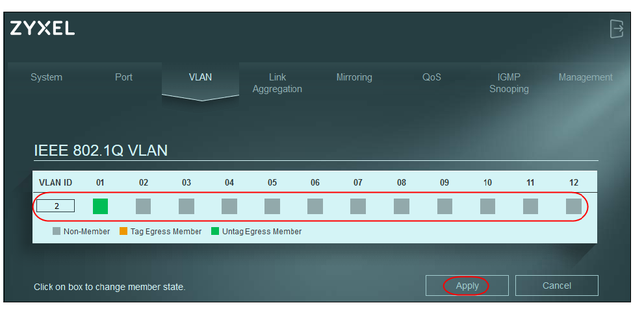Toggle port 12 membership box

573,206
